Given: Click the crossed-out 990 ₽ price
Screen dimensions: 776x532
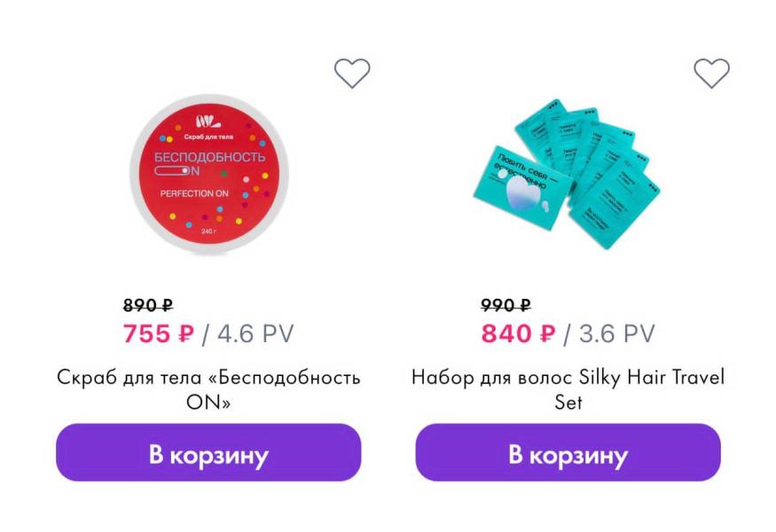Looking at the screenshot, I should pos(506,306).
